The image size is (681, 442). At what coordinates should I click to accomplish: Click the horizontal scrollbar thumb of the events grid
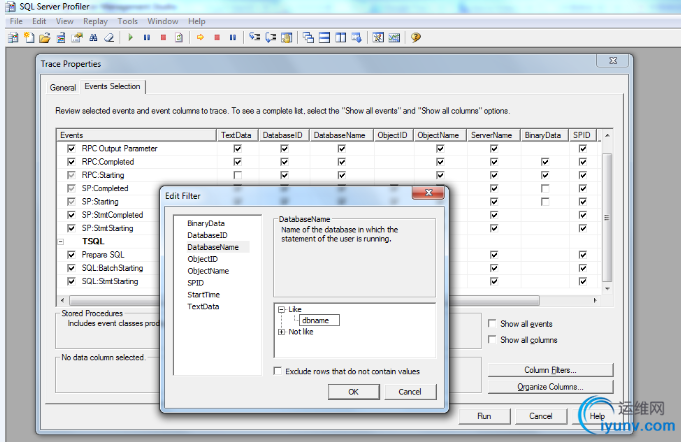coord(304,300)
